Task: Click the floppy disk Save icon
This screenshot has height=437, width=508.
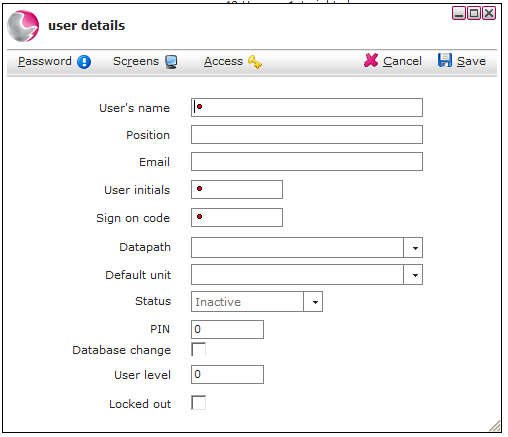Action: (x=445, y=60)
